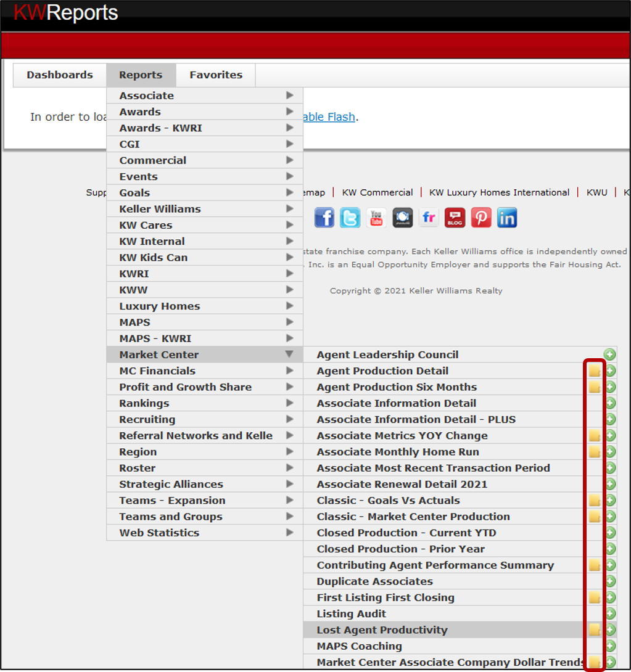Screen dimensions: 631x672
Task: Follow the enable Flash link
Action: click(329, 117)
